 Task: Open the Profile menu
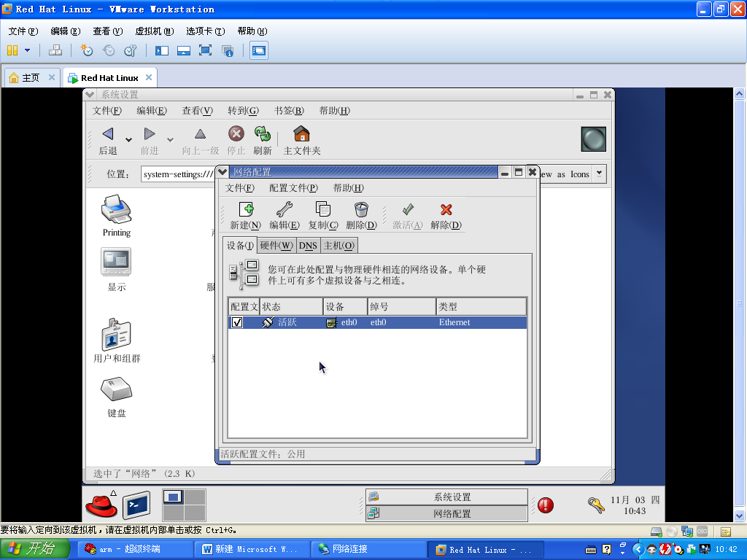pyautogui.click(x=293, y=187)
